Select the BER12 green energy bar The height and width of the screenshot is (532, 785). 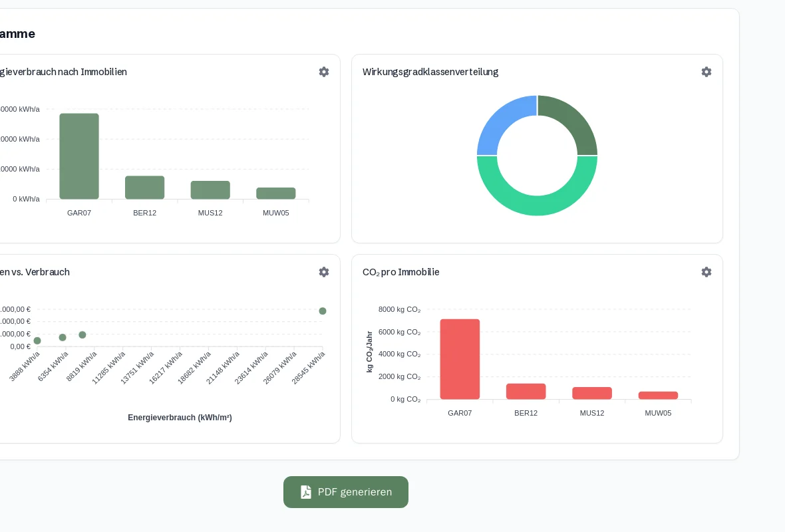144,188
